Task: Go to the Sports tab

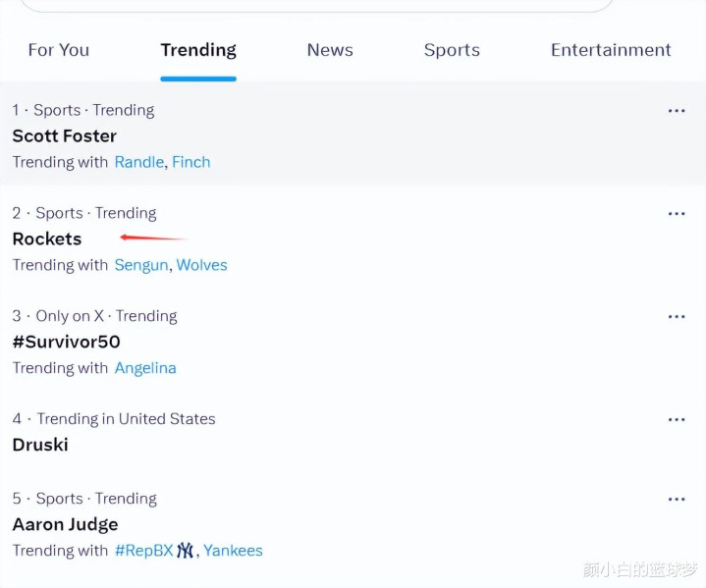Action: pos(452,50)
